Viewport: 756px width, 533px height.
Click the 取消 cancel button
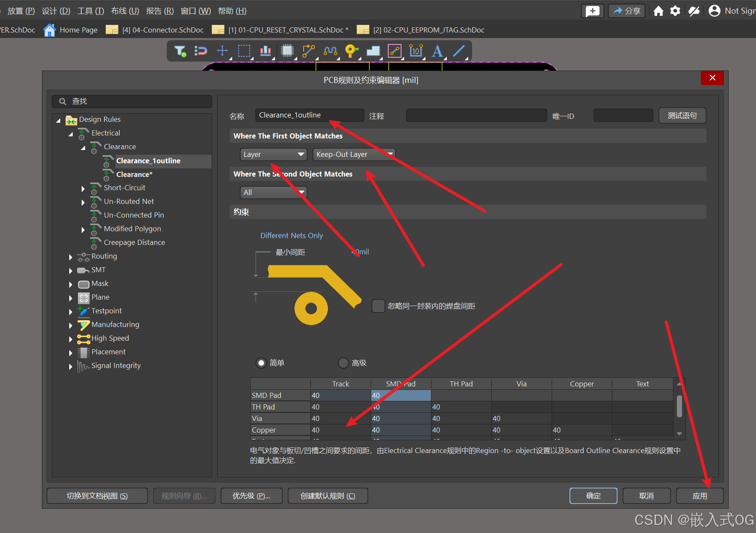pyautogui.click(x=647, y=496)
